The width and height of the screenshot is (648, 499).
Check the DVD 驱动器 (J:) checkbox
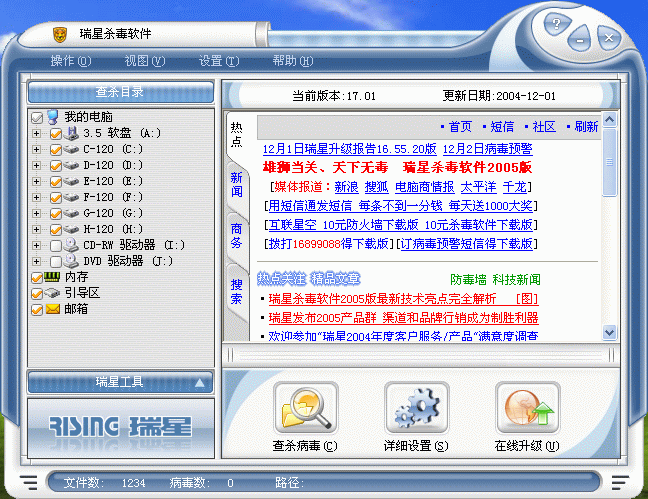[55, 262]
